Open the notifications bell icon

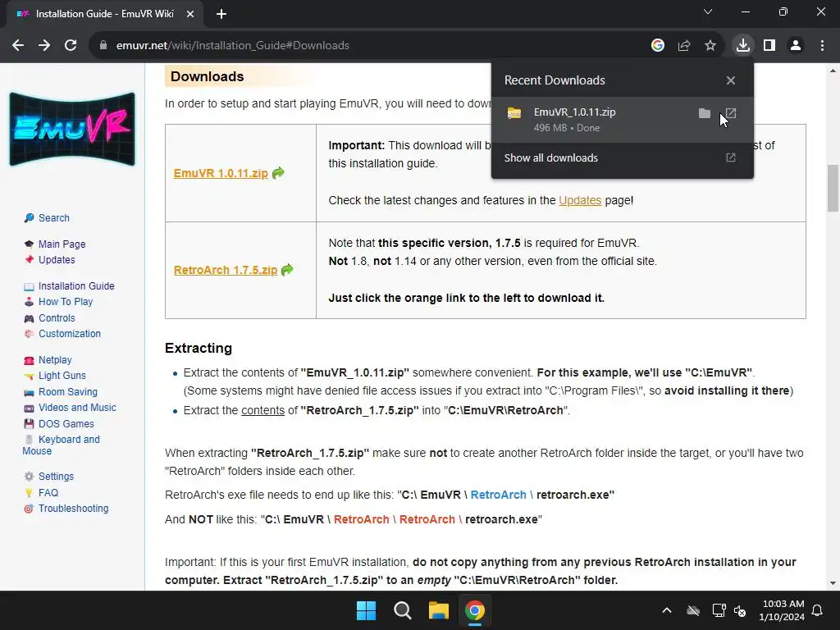pos(818,610)
